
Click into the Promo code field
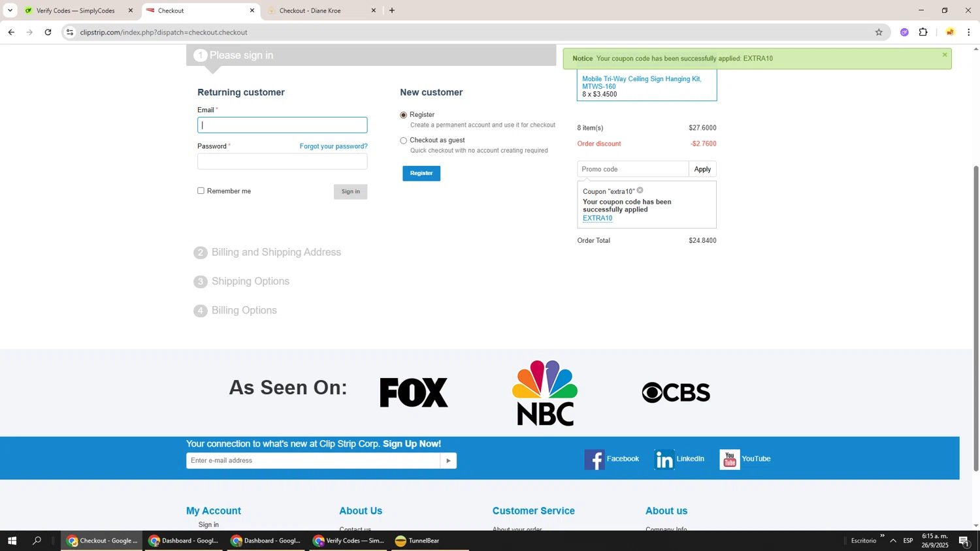[x=633, y=169]
